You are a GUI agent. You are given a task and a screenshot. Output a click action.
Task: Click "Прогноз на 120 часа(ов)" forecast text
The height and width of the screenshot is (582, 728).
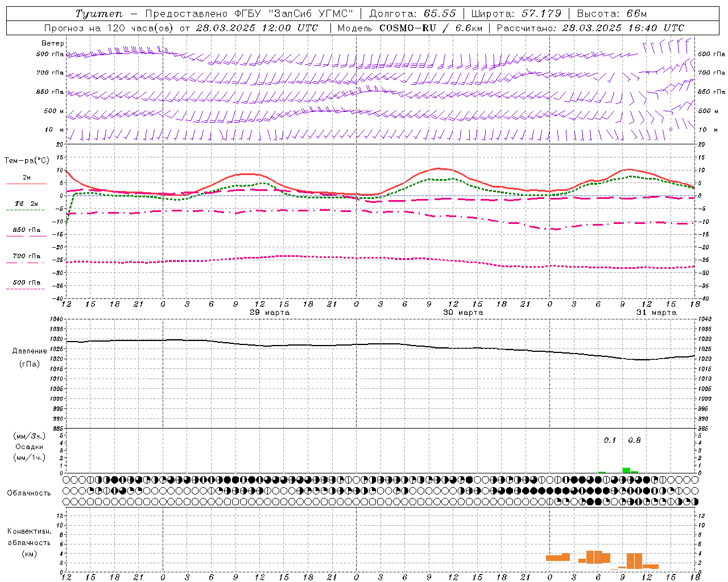click(109, 28)
